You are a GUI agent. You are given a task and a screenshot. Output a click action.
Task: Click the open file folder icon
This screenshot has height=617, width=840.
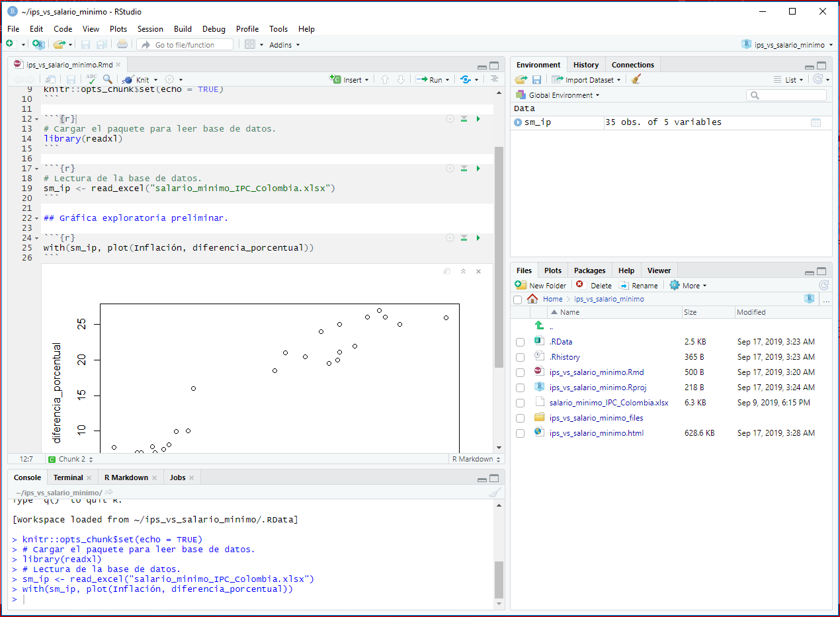click(58, 44)
